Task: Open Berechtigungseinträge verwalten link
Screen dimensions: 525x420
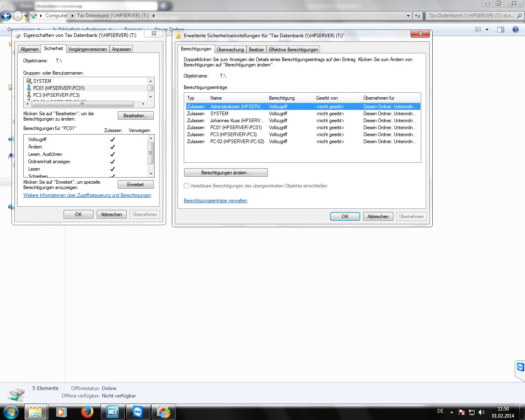Action: (215, 201)
